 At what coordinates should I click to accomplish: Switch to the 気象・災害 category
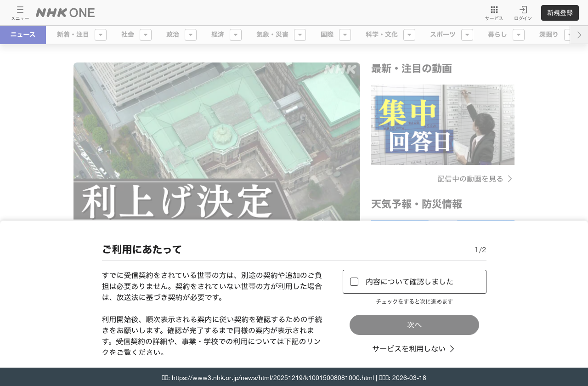coord(272,34)
